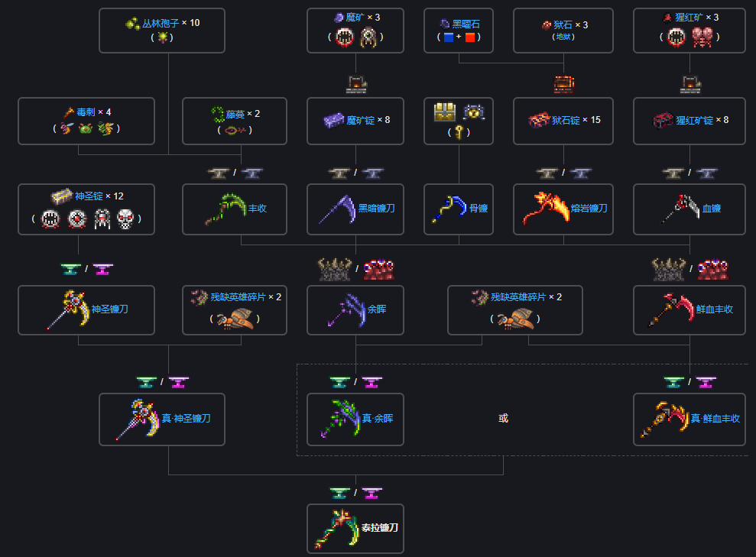The height and width of the screenshot is (557, 756).
Task: Open the 猩红矿锭 link
Action: [694, 120]
